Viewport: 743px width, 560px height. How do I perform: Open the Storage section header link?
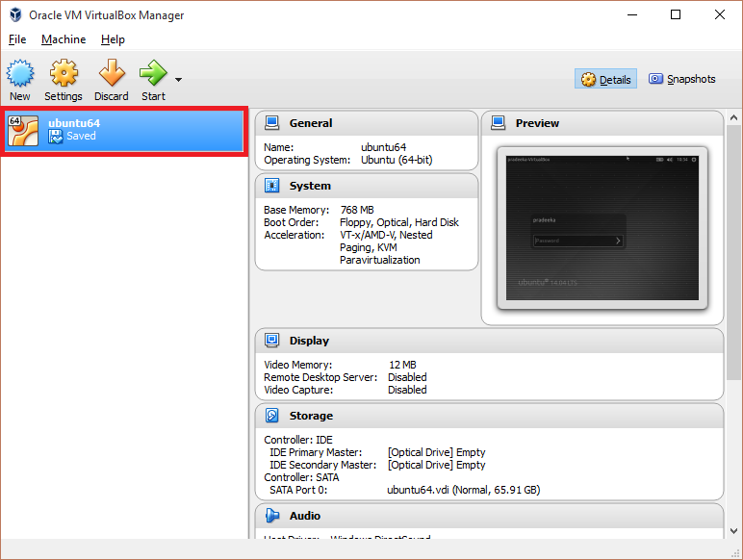[311, 416]
